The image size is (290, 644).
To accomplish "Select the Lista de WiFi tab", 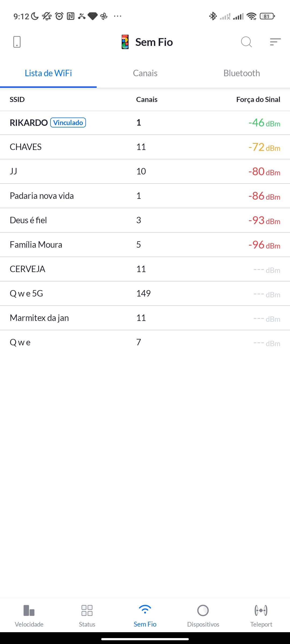I will tap(48, 73).
